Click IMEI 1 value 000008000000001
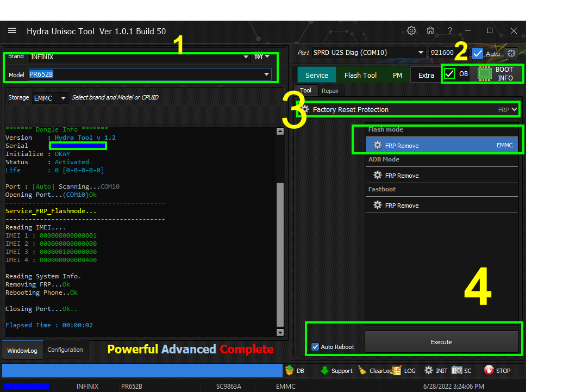Screen dimensions: 563x392 (x=68, y=235)
